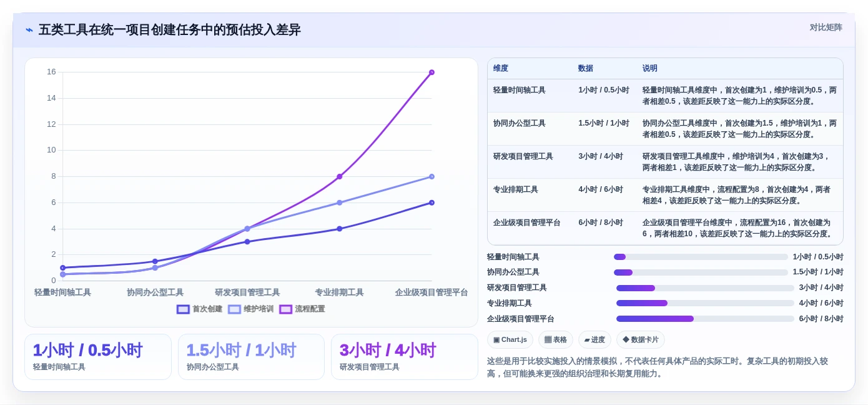Toggle the 首次创建 legend series
The width and height of the screenshot is (868, 405).
(x=199, y=309)
